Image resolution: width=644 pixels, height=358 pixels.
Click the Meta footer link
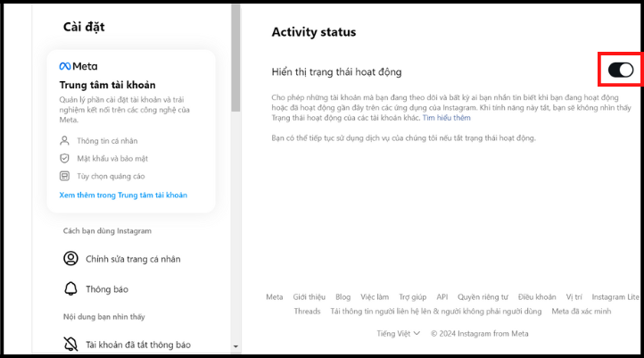[x=275, y=296]
